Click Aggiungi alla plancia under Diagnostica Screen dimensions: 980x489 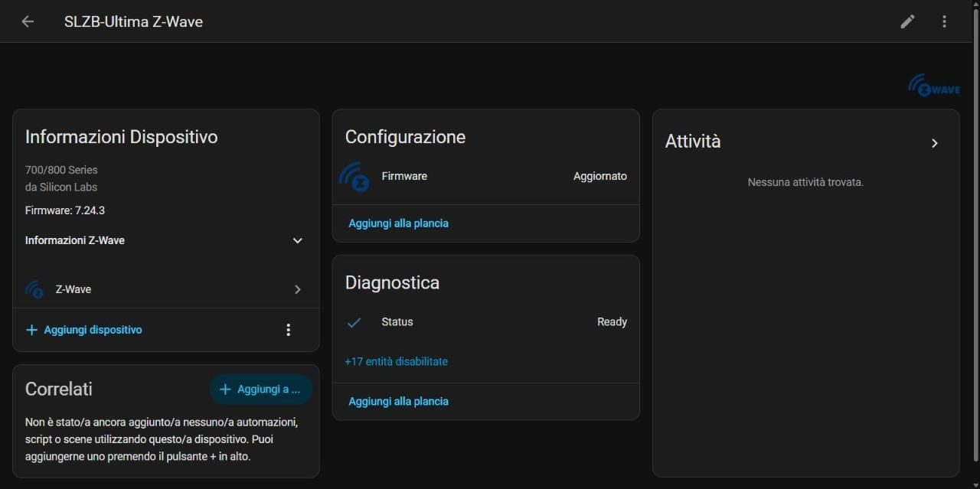point(398,402)
